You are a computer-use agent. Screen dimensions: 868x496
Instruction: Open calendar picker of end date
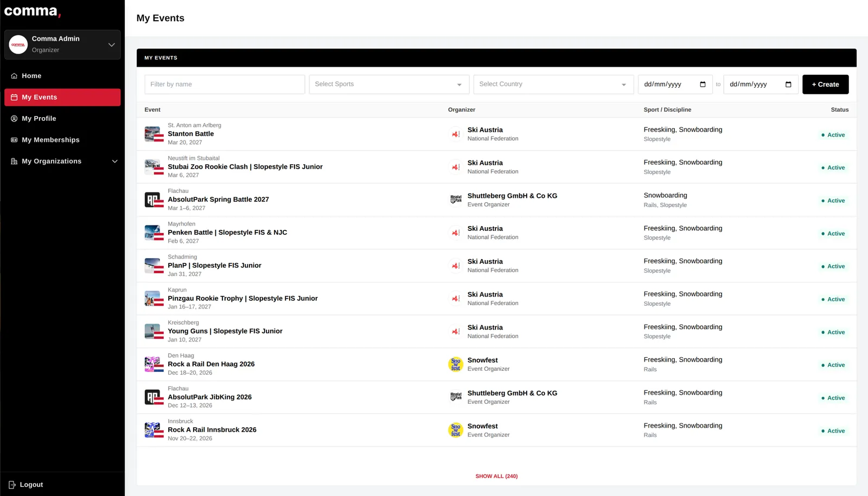(x=788, y=84)
